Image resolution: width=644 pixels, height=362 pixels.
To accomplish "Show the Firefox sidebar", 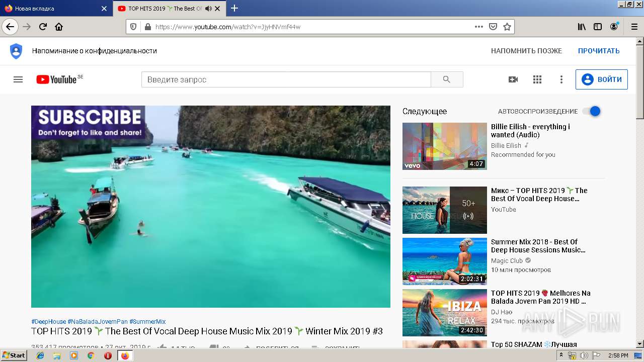I will (598, 27).
